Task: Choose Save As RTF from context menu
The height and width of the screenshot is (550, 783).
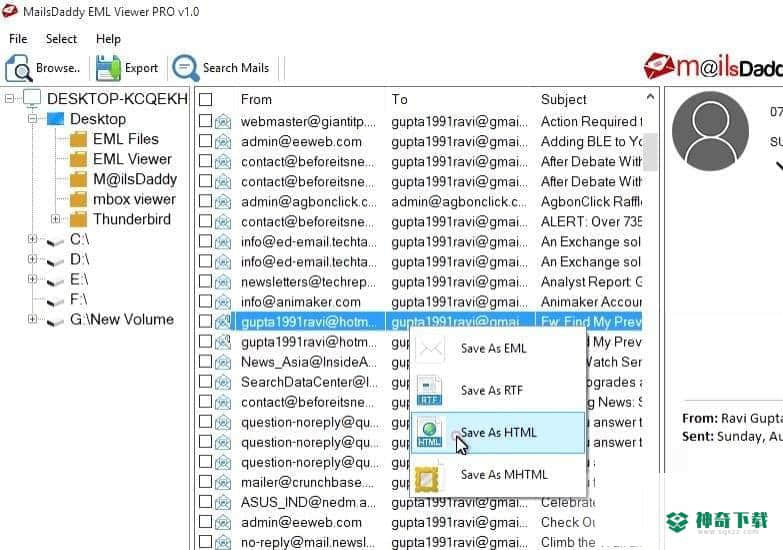Action: (x=498, y=390)
